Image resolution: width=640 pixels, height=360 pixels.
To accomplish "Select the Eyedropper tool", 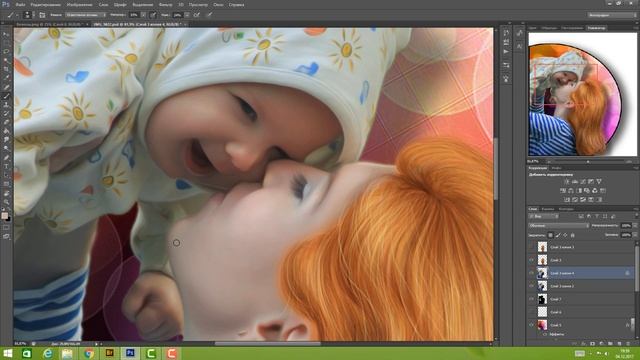I will tap(6, 78).
